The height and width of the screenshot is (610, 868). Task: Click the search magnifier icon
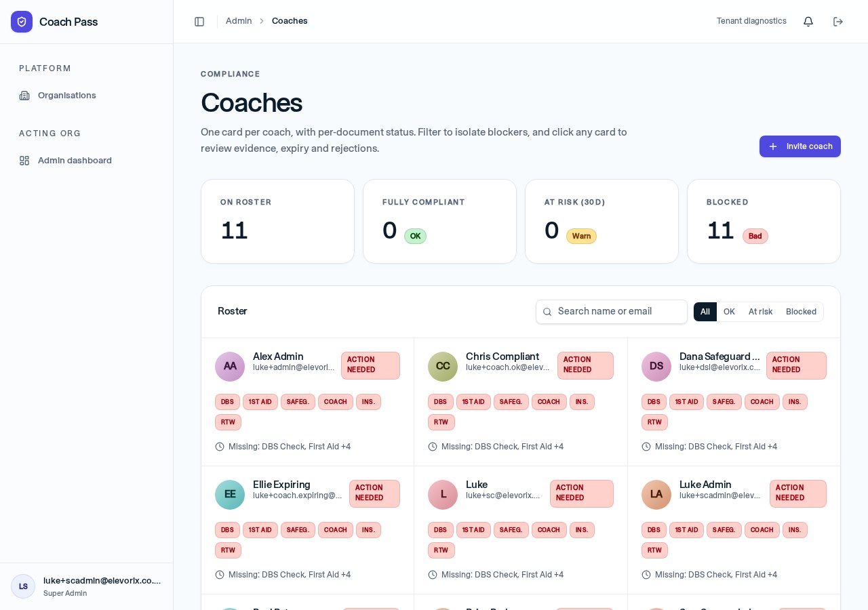point(547,312)
